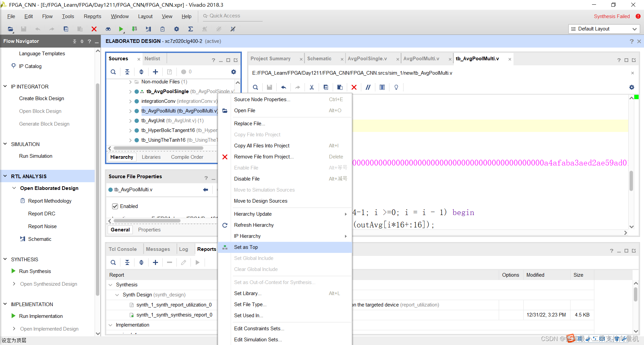
Task: Open IP Catalog in Flow Navigator
Action: [x=30, y=66]
